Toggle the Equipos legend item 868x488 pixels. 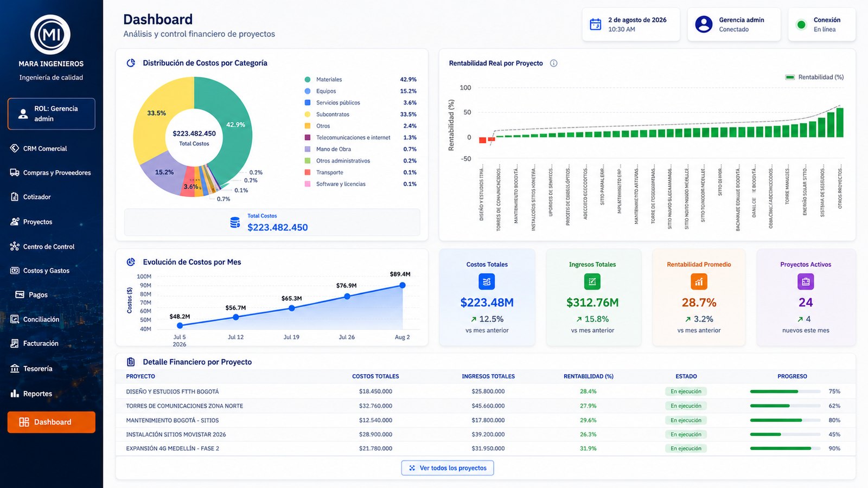coord(360,91)
